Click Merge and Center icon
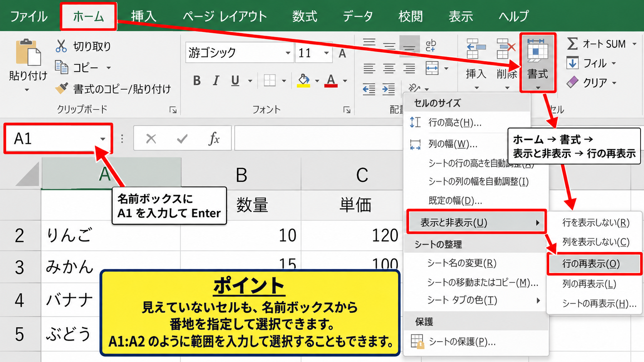 (432, 68)
